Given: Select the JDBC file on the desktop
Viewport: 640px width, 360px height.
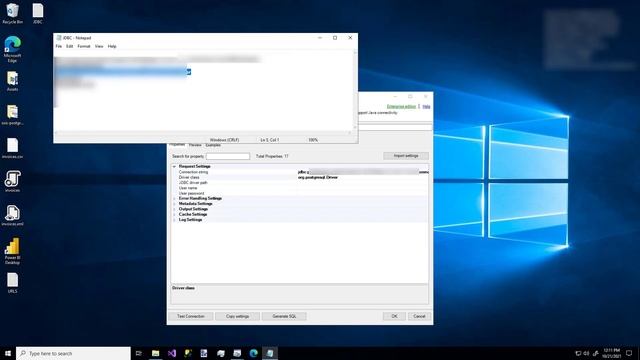Looking at the screenshot, I should (x=38, y=13).
